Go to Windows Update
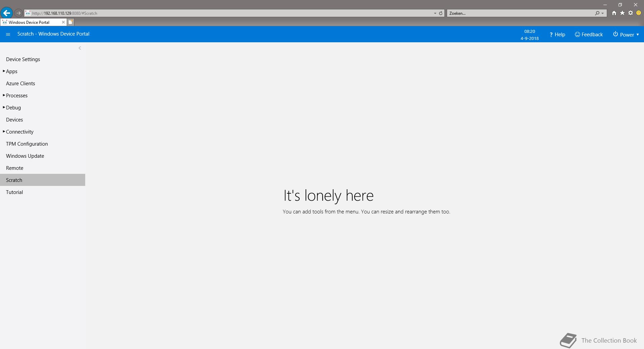 (x=25, y=156)
